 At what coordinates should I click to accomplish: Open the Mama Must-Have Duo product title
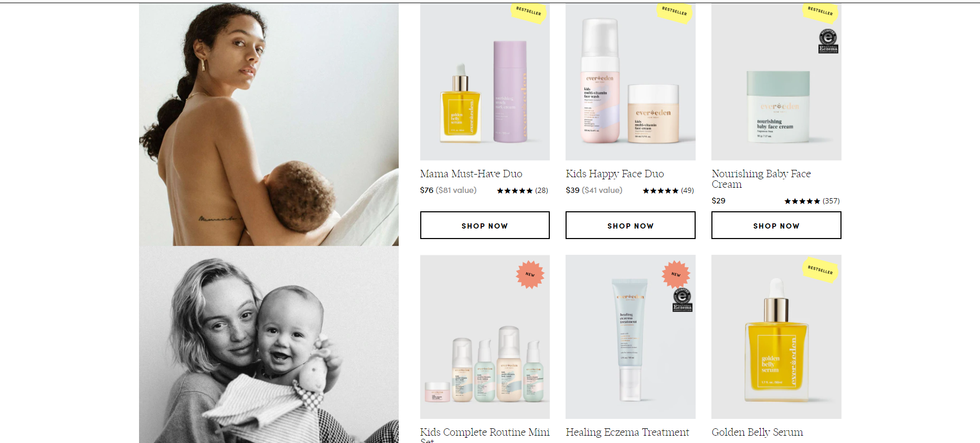coord(471,174)
